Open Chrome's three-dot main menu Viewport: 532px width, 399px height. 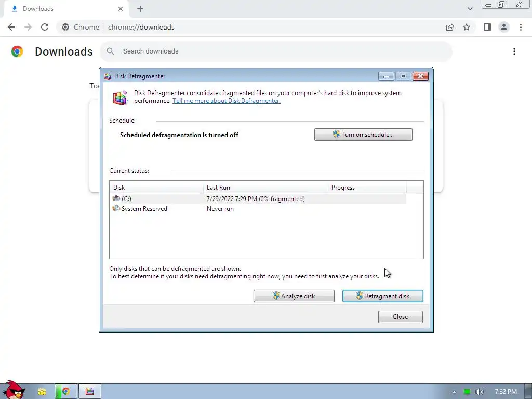[521, 27]
